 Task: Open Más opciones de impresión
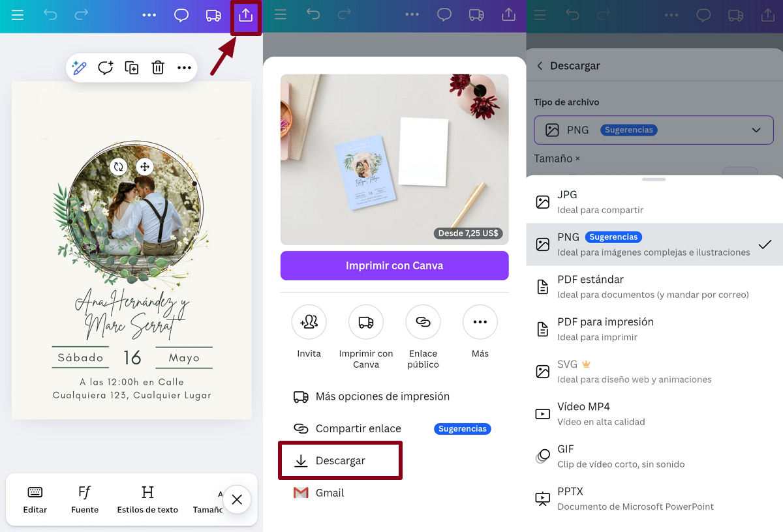(371, 396)
